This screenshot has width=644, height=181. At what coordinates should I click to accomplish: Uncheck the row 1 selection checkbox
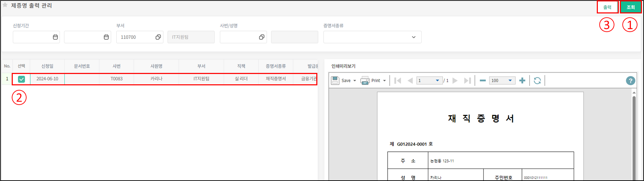(21, 79)
